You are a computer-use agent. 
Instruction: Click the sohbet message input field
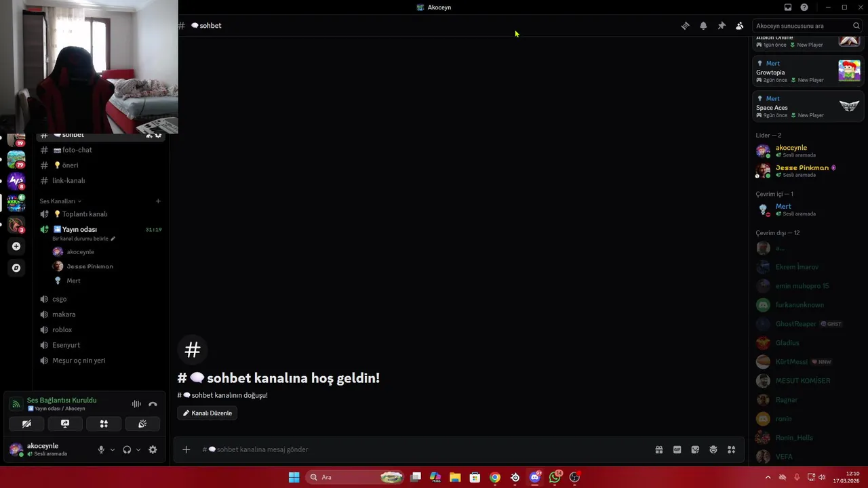coord(423,449)
